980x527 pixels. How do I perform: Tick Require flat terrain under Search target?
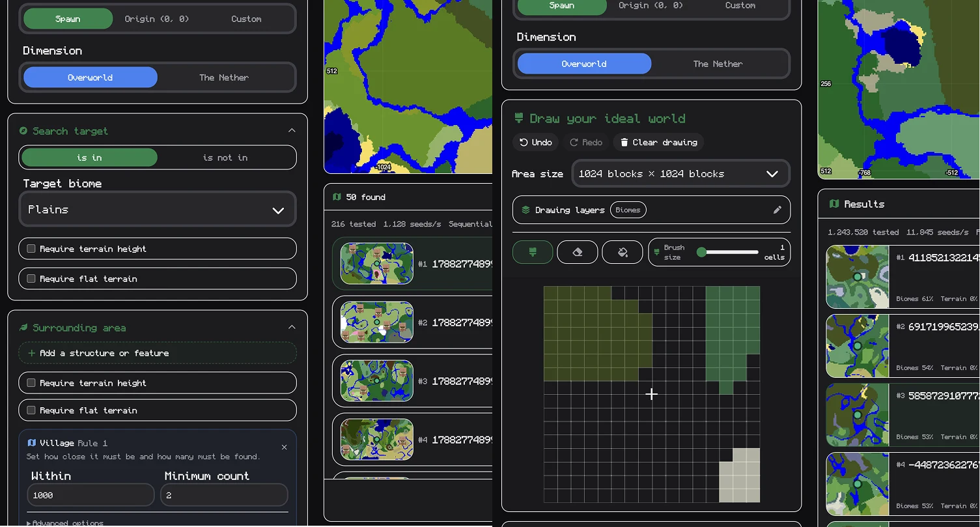point(31,279)
